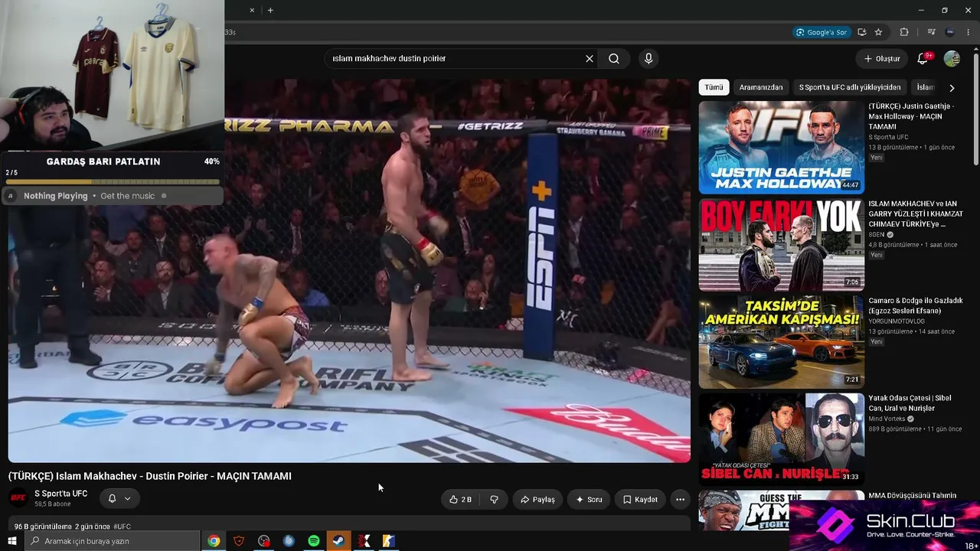The width and height of the screenshot is (980, 551).
Task: Click the #UFC hashtag in the description
Action: coord(122,527)
